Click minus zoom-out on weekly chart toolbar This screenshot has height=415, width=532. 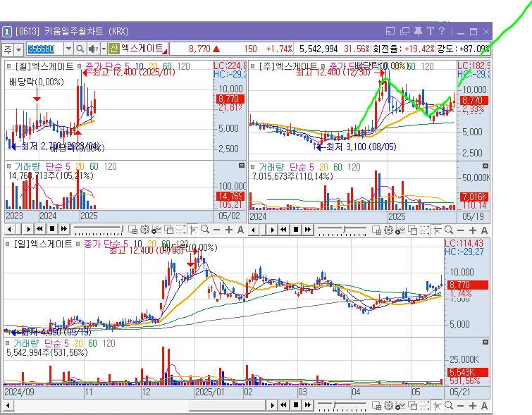460,230
